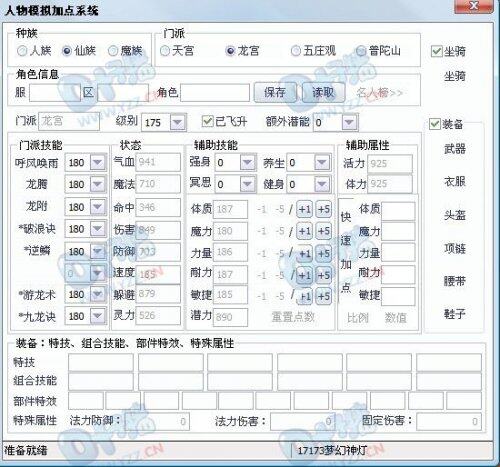Select the 衣服 equipment slot
The image size is (500, 467).
coord(455,182)
